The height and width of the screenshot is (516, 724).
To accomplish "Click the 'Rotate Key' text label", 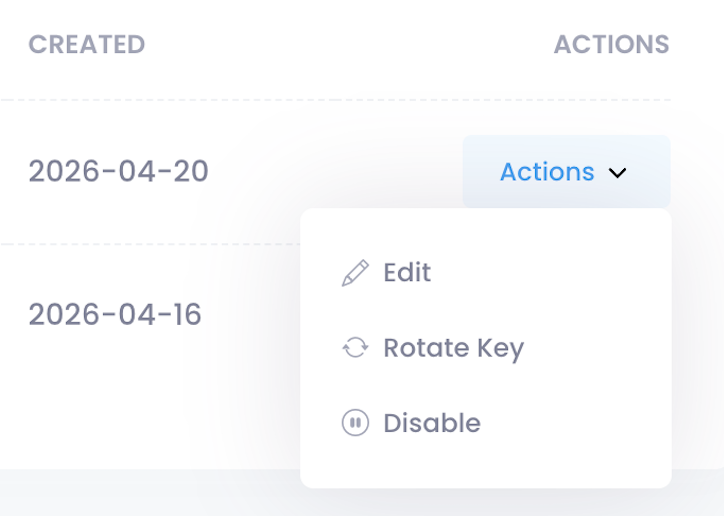I will (453, 348).
